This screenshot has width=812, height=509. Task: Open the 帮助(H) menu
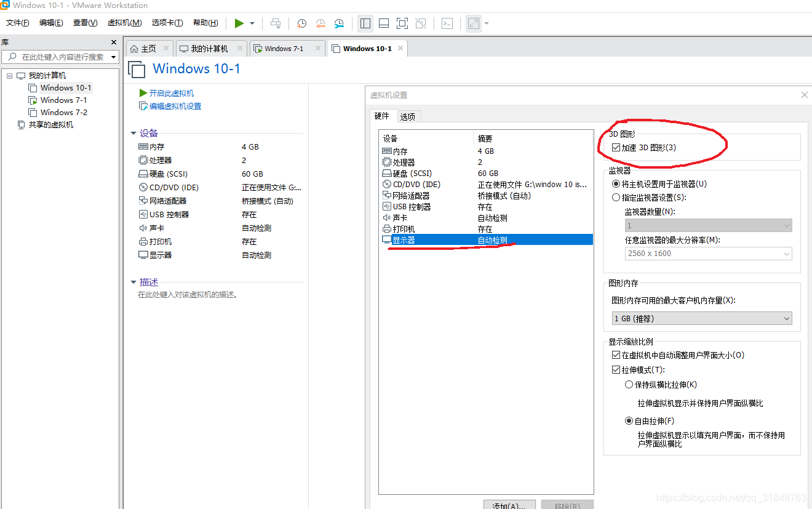(205, 23)
